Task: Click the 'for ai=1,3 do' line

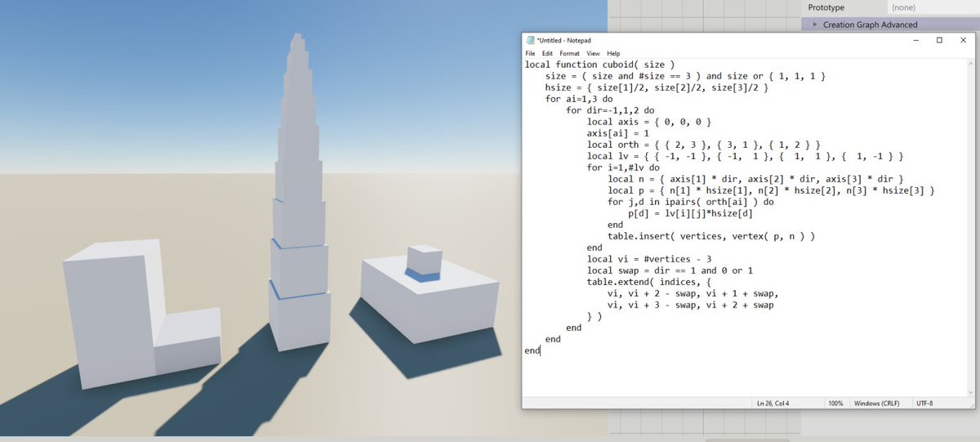Action: [x=579, y=99]
